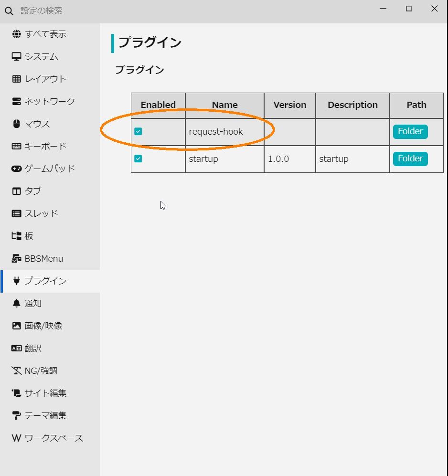This screenshot has width=448, height=476.
Task: Maximize the settings window
Action: click(x=409, y=9)
